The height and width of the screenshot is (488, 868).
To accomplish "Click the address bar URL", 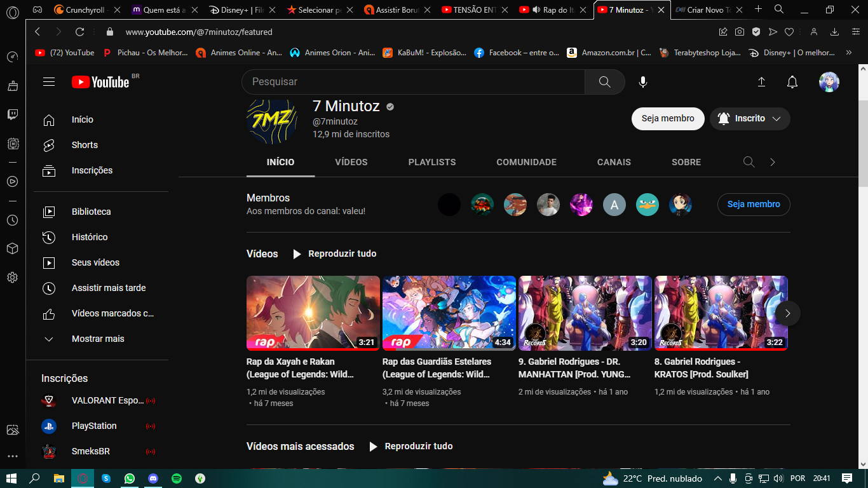I will pyautogui.click(x=199, y=32).
